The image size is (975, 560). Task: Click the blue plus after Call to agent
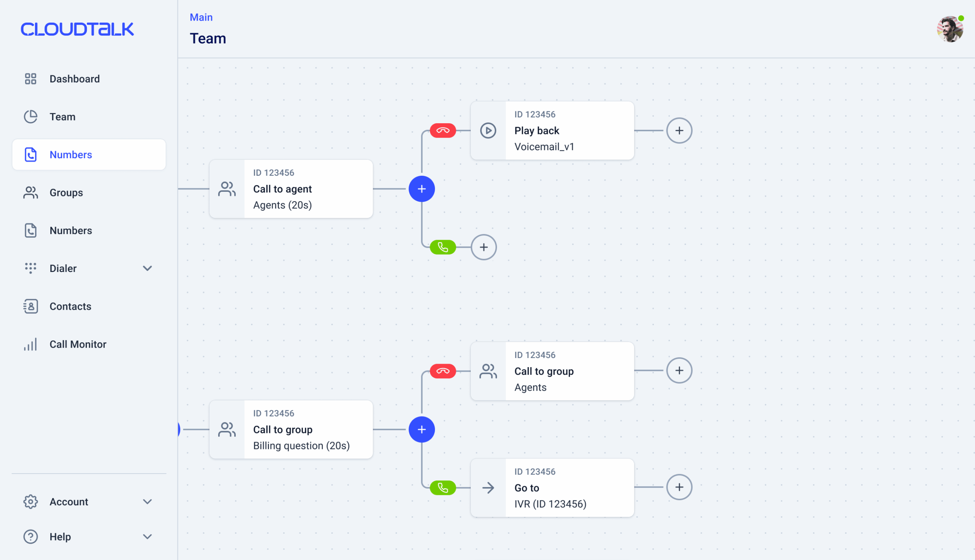(422, 189)
